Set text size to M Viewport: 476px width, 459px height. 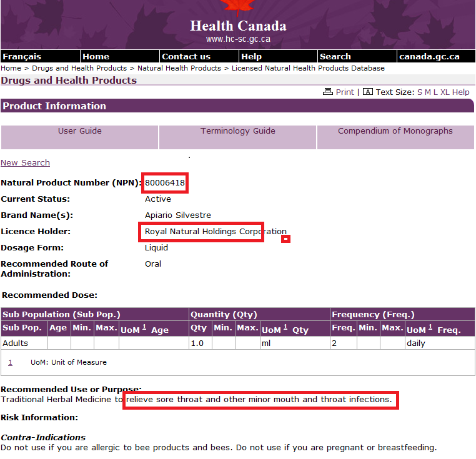coord(427,92)
